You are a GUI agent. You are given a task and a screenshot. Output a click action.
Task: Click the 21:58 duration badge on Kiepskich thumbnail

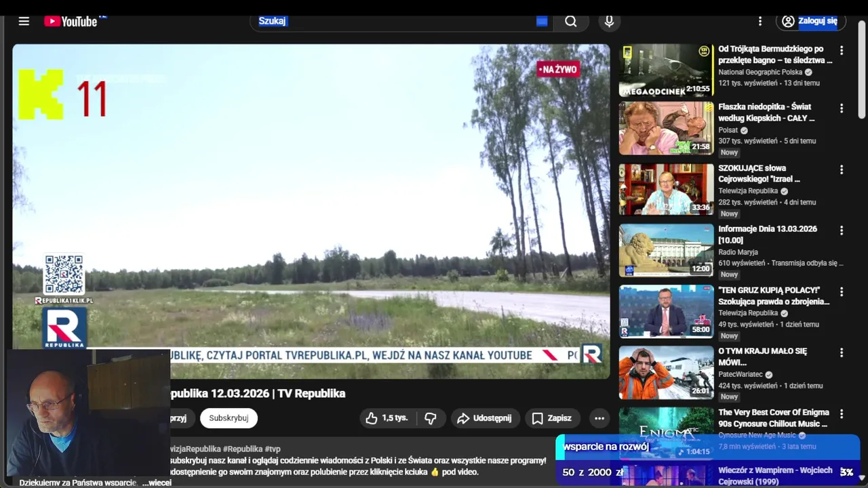701,146
